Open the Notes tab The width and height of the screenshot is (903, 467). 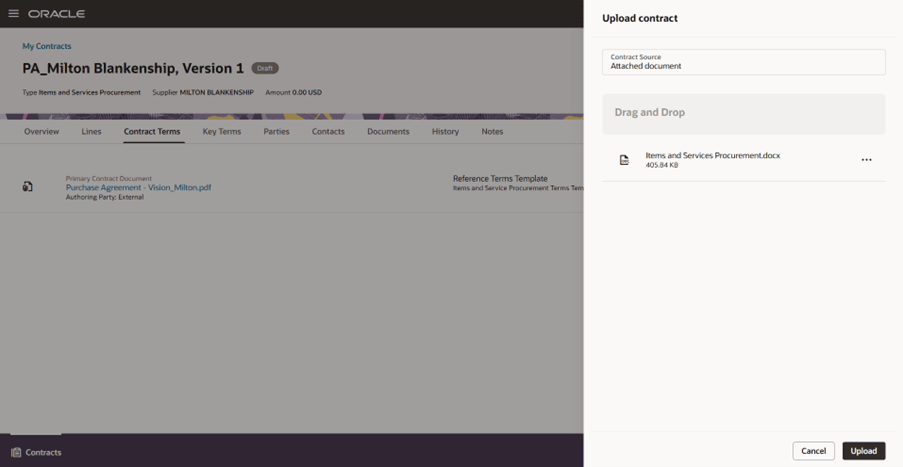492,131
